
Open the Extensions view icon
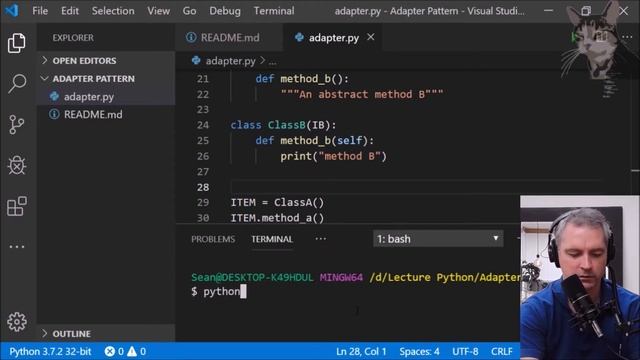coord(17,206)
